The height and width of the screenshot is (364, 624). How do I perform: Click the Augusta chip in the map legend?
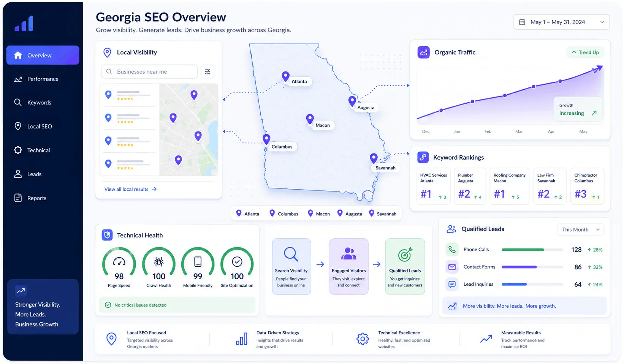[350, 214]
